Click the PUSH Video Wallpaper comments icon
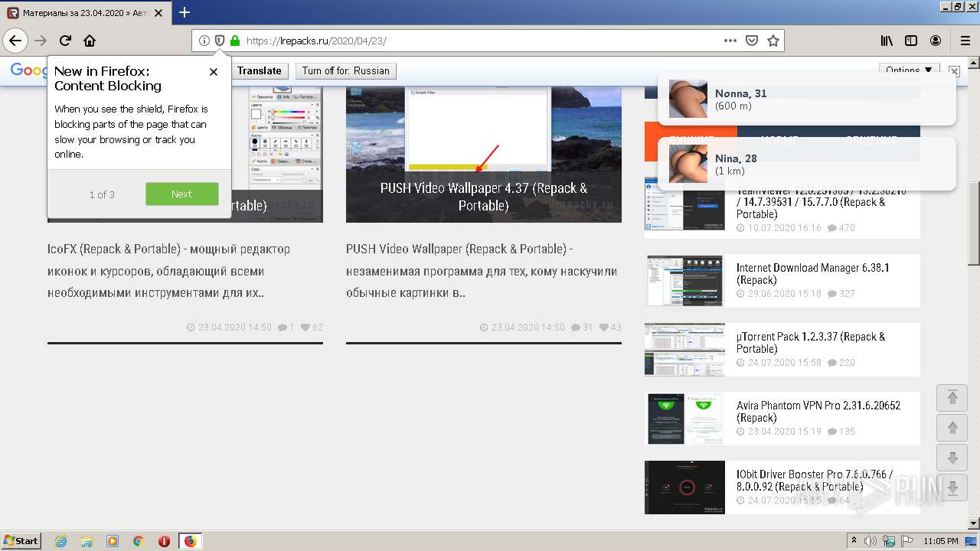This screenshot has width=980, height=551. coord(576,328)
